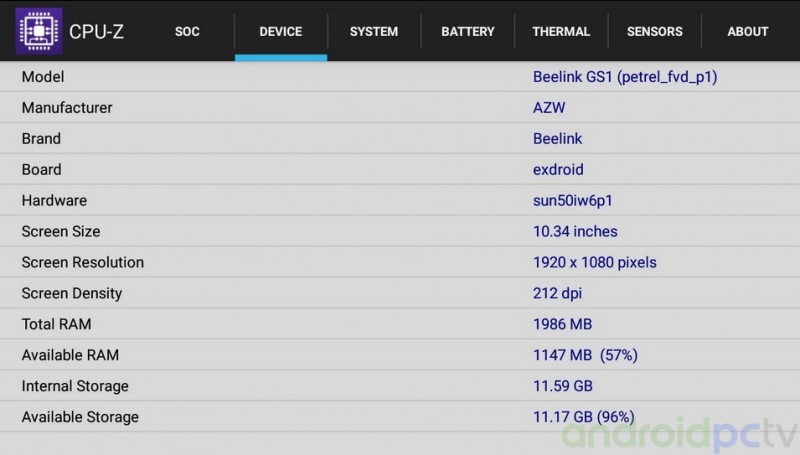Viewport: 800px width, 455px height.
Task: Click the '11.17 GB (96%)' value
Action: coord(584,417)
